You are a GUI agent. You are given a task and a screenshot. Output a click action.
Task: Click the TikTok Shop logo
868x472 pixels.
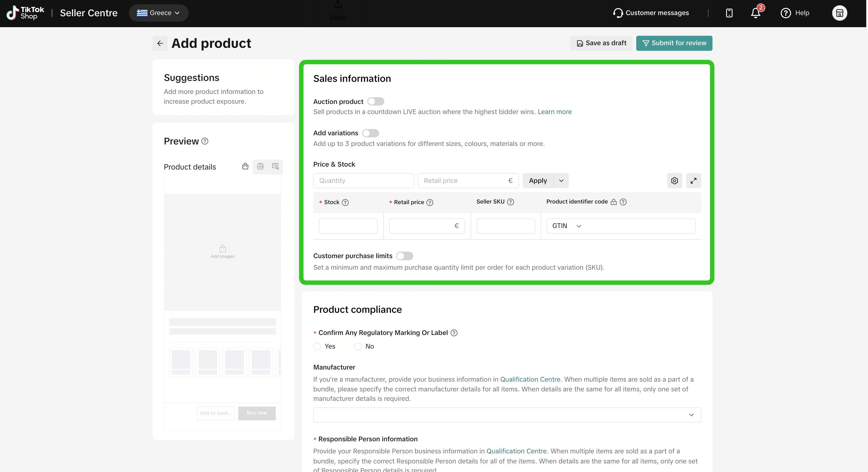pos(25,13)
